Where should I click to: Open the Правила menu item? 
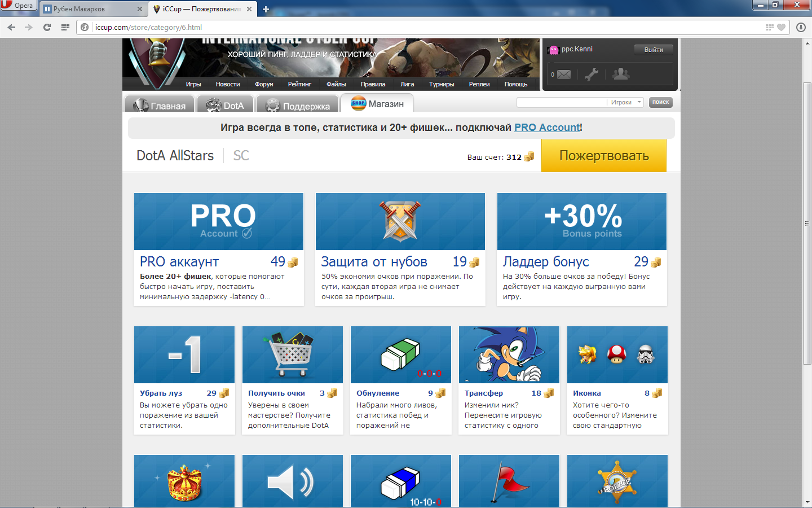click(x=373, y=84)
